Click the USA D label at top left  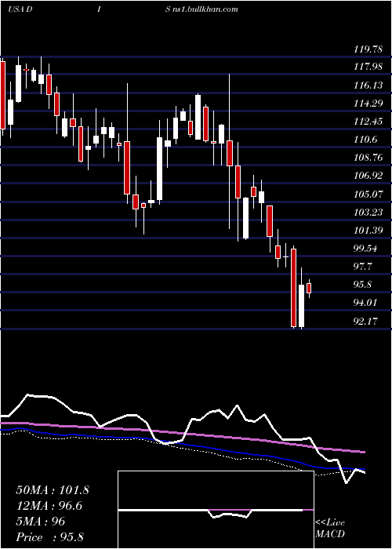pos(20,9)
